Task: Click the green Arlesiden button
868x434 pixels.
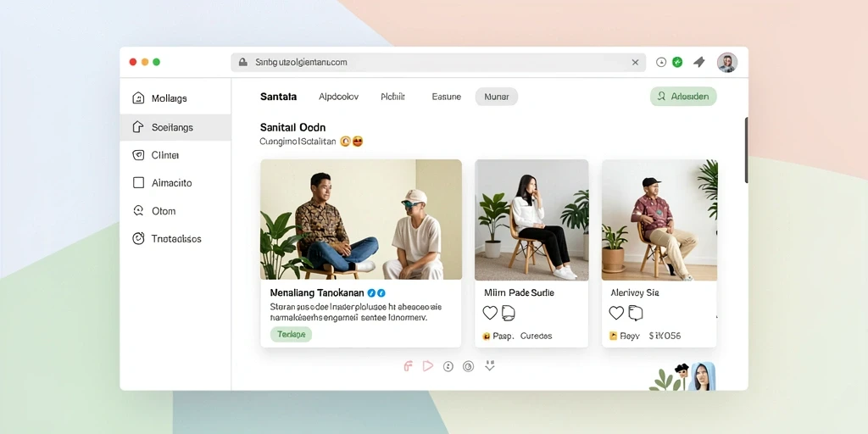Action: tap(683, 97)
